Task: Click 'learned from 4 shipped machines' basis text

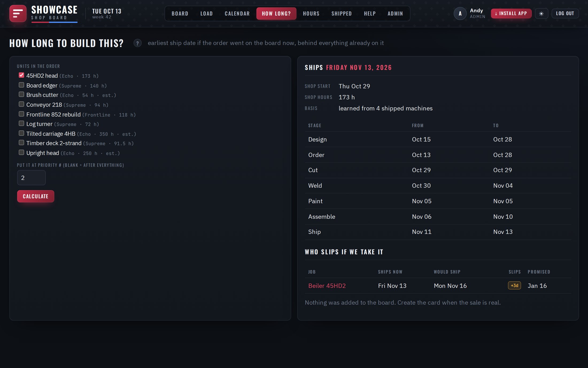Action: click(385, 108)
